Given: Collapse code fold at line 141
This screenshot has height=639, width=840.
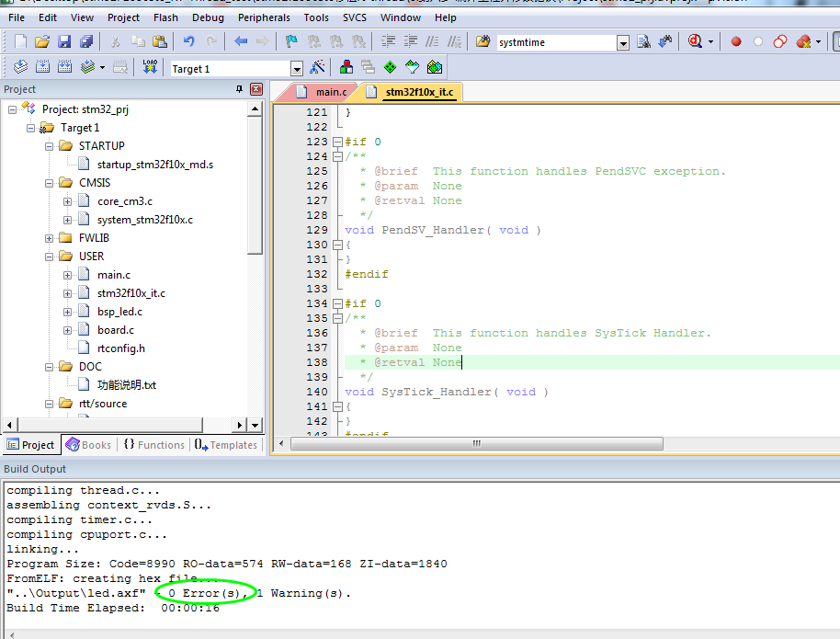Looking at the screenshot, I should [x=337, y=407].
